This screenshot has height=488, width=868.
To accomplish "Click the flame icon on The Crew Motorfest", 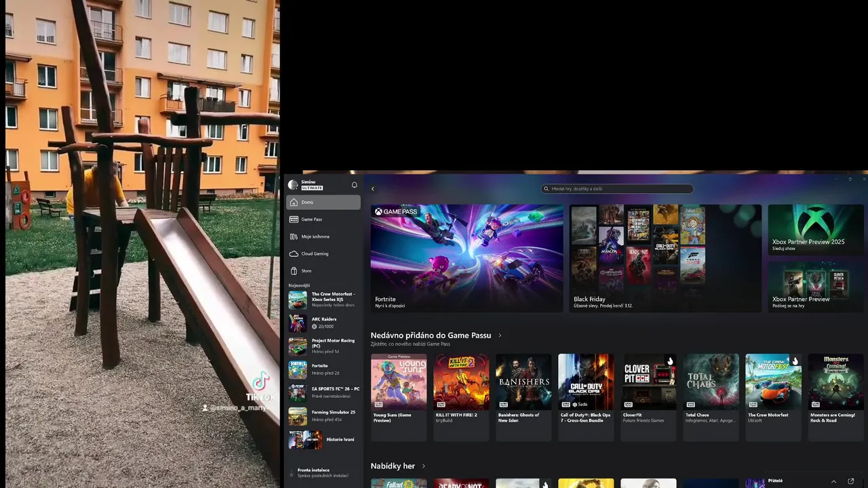I will [795, 361].
